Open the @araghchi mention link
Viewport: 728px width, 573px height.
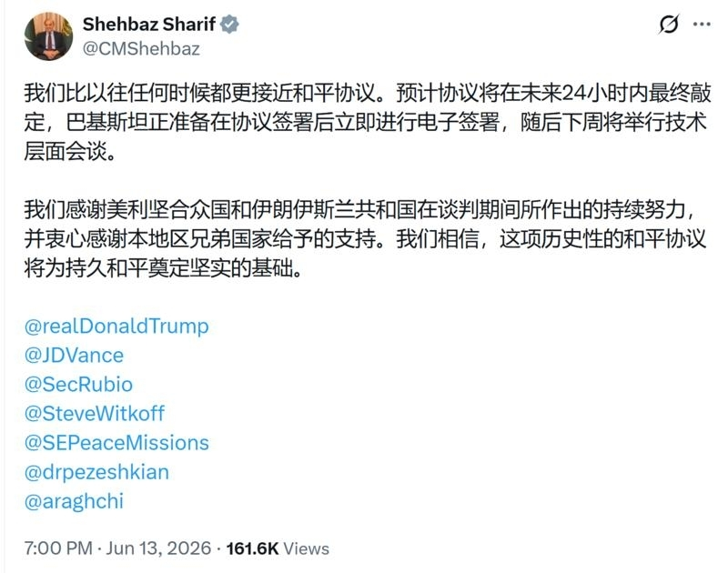74,501
